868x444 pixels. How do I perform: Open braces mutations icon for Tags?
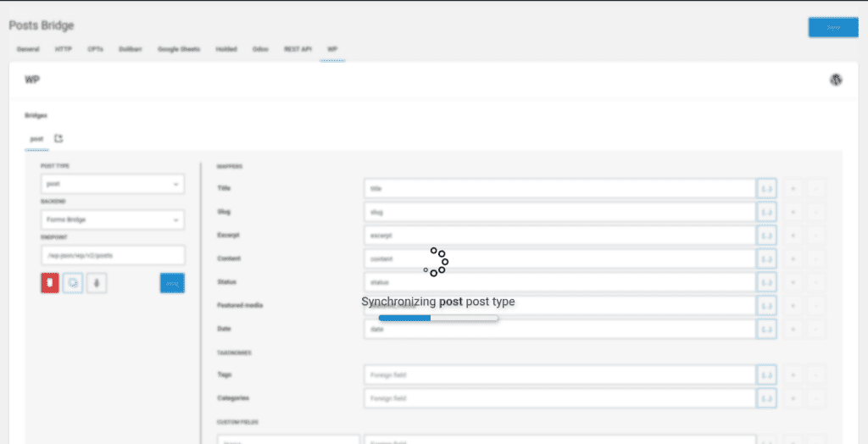pyautogui.click(x=766, y=375)
